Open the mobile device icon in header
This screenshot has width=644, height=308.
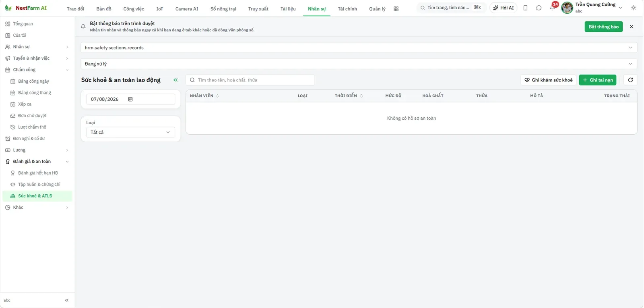click(x=525, y=8)
